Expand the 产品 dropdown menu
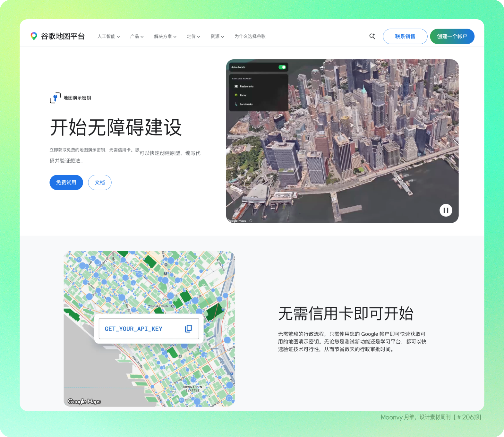 (x=137, y=37)
